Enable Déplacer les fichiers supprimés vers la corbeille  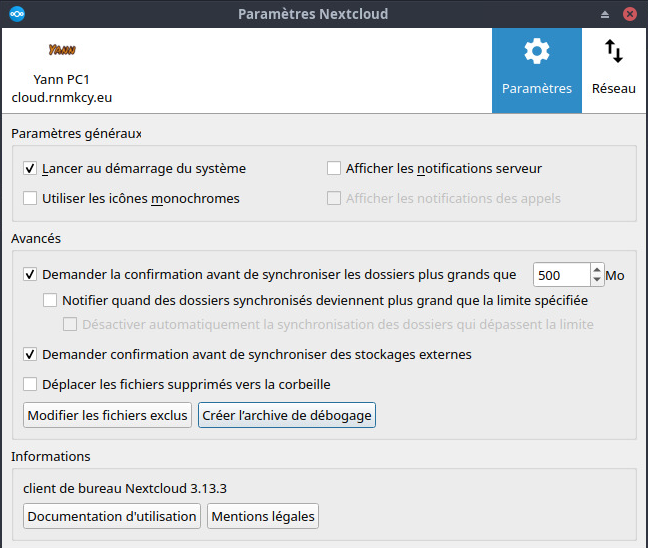pos(31,385)
